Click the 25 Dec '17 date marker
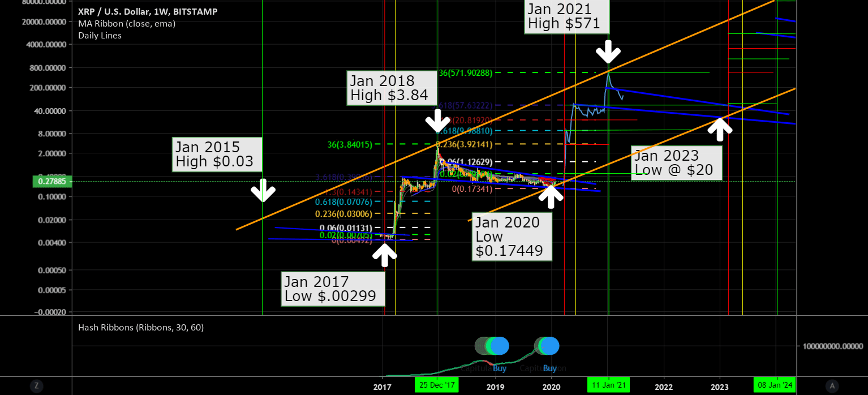 (436, 385)
